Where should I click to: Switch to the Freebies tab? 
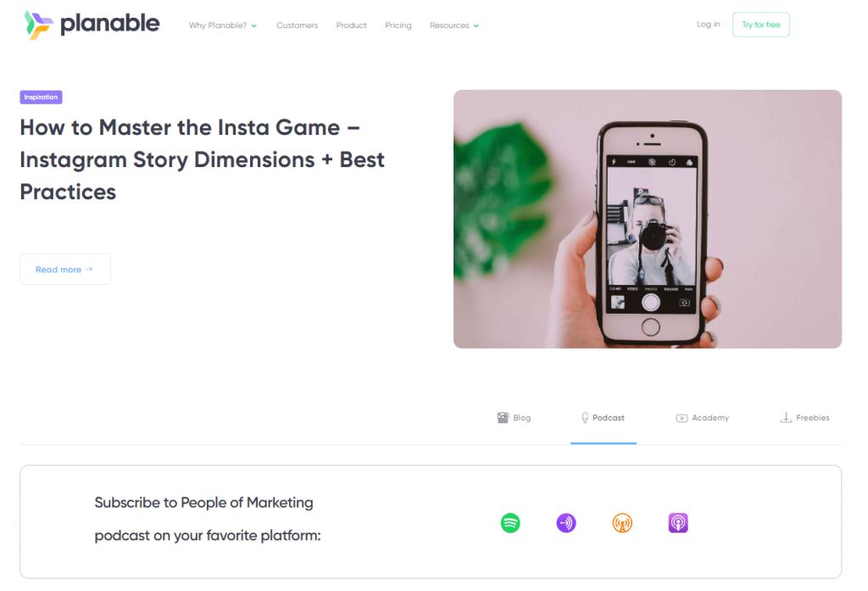[805, 418]
